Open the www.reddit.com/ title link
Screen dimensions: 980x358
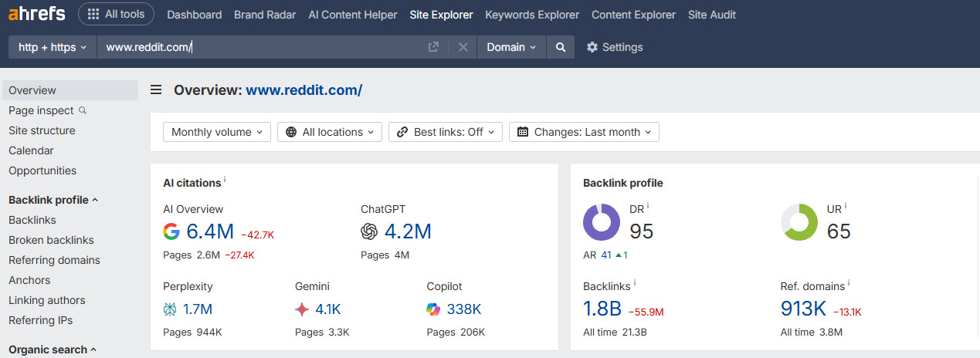pyautogui.click(x=304, y=90)
